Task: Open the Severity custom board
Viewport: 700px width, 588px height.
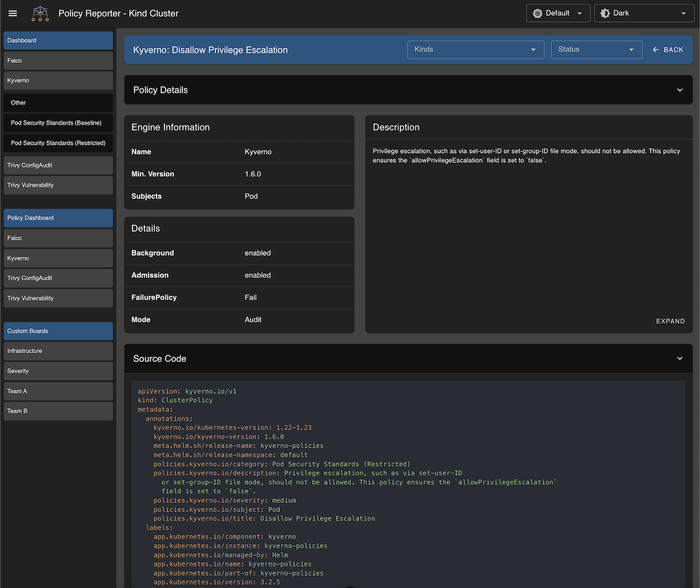Action: (59, 371)
